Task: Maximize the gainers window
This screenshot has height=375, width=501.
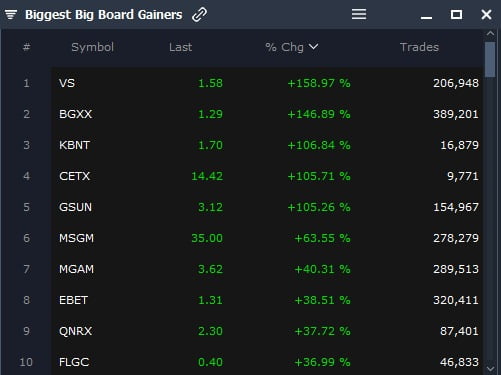Action: click(x=456, y=15)
